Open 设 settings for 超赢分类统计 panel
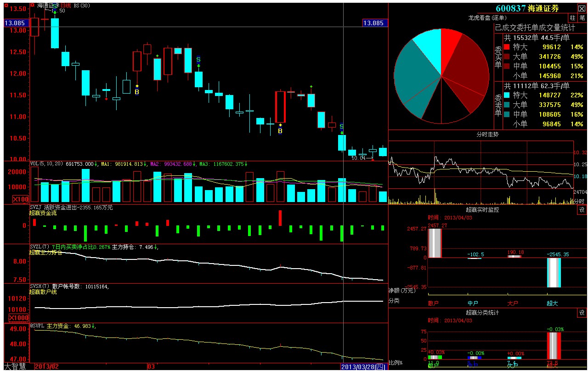 click(582, 313)
